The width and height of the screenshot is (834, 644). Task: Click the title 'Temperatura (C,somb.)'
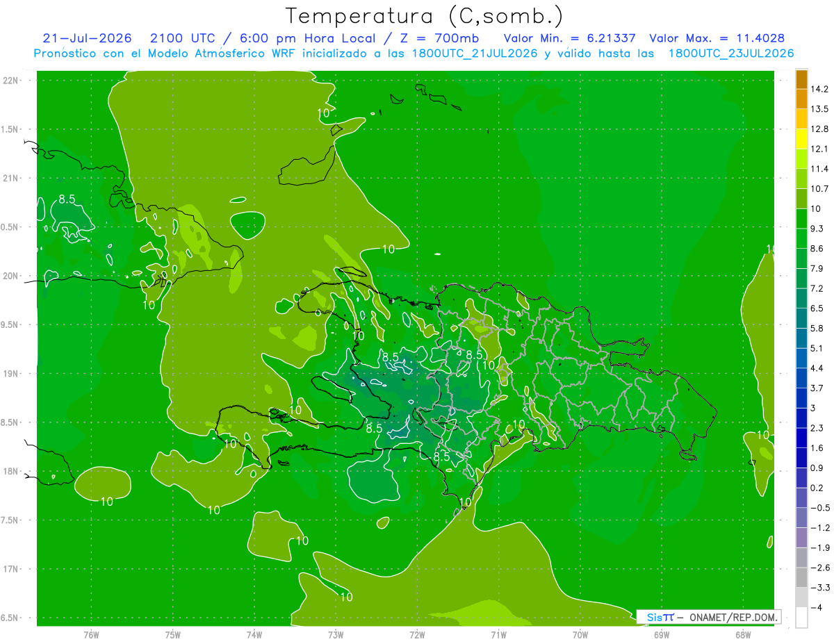point(424,16)
